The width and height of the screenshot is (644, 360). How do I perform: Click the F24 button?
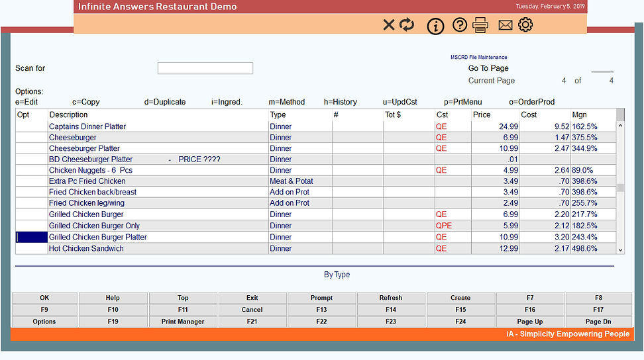[x=460, y=322]
